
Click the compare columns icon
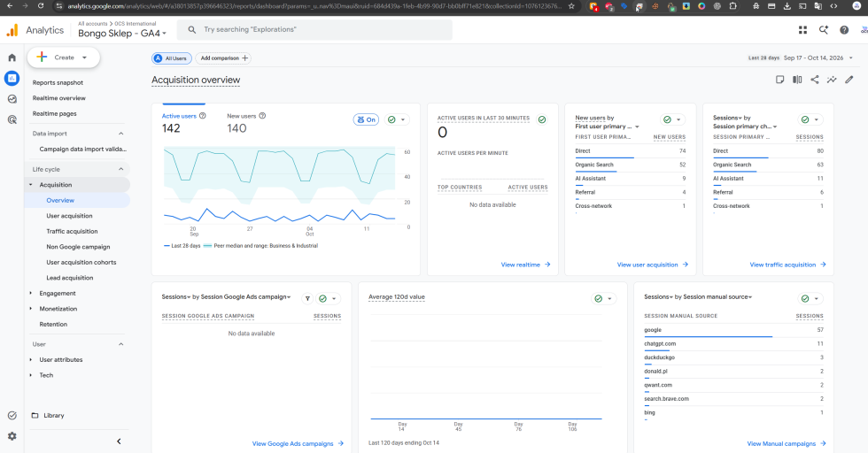click(x=797, y=80)
